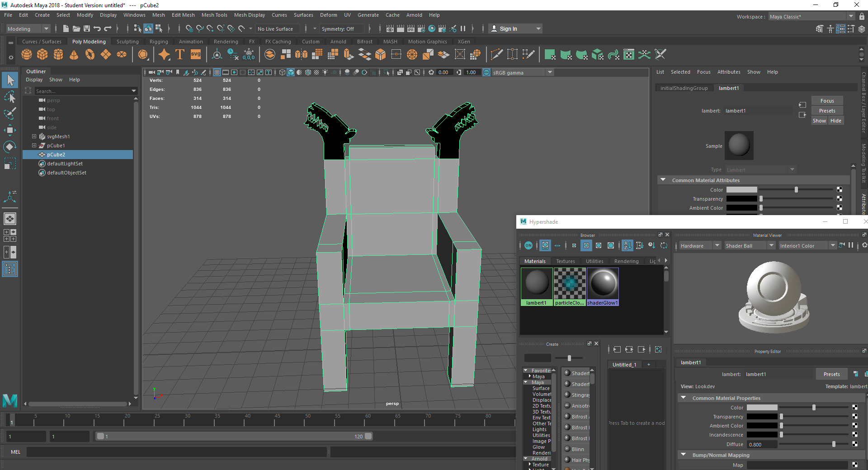
Task: Select pCube1 in the Outliner
Action: click(56, 146)
